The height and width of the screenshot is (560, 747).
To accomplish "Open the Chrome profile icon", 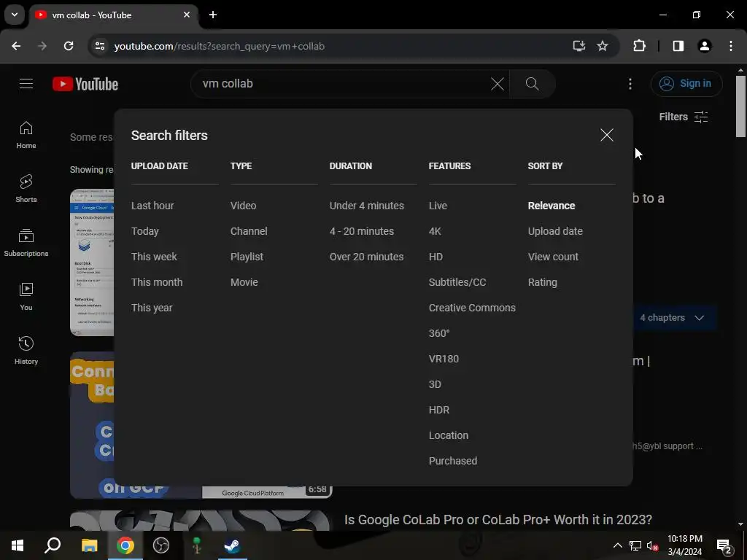I will click(x=705, y=46).
